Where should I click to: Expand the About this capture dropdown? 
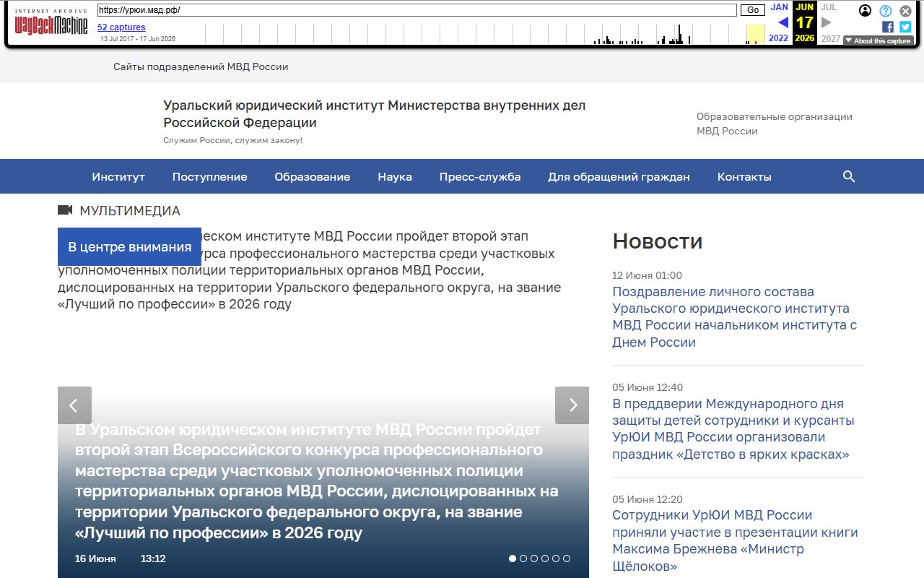(878, 40)
